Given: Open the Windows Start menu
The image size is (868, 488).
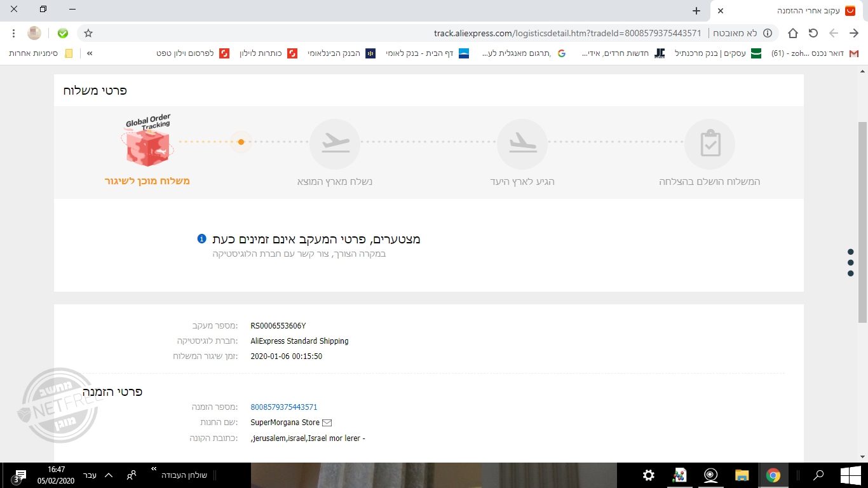Looking at the screenshot, I should (x=850, y=475).
